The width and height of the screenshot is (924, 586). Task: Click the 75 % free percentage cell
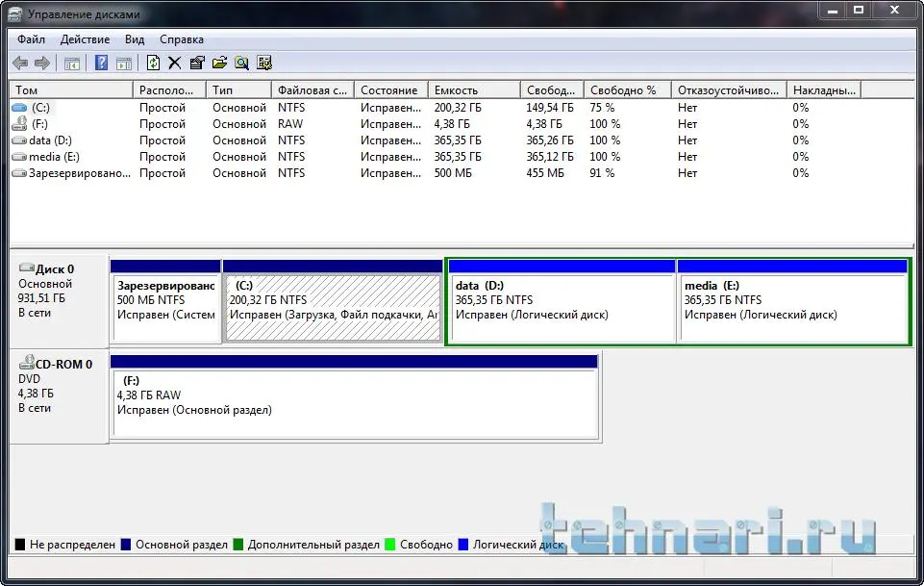pos(602,108)
